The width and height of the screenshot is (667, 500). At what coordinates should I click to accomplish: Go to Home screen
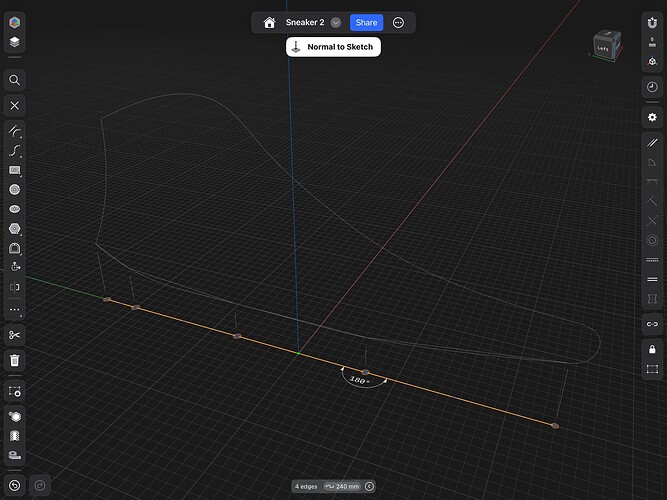tap(269, 23)
